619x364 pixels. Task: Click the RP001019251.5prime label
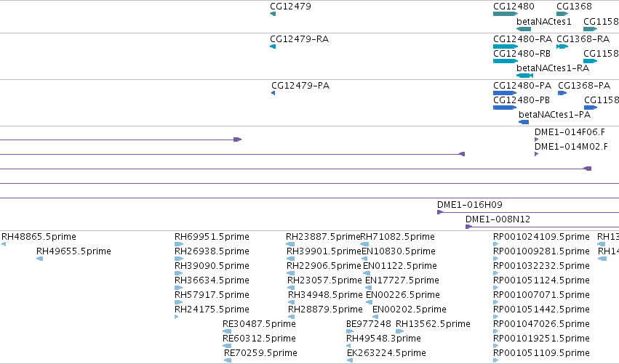click(x=541, y=339)
